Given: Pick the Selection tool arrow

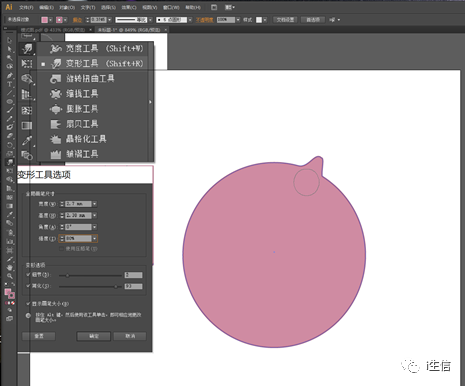Looking at the screenshot, I should (10, 40).
